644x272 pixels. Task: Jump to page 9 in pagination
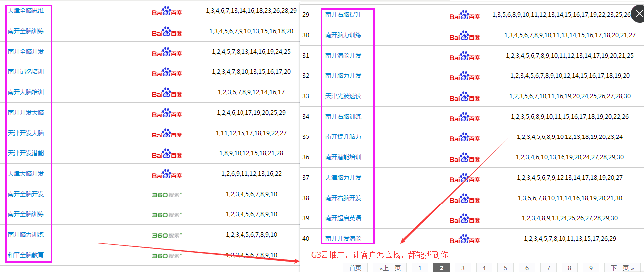click(591, 268)
